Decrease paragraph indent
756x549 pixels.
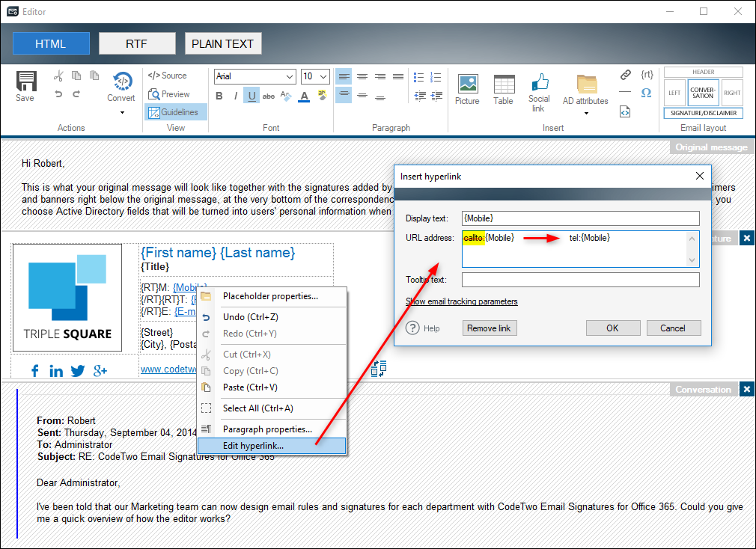tap(419, 96)
